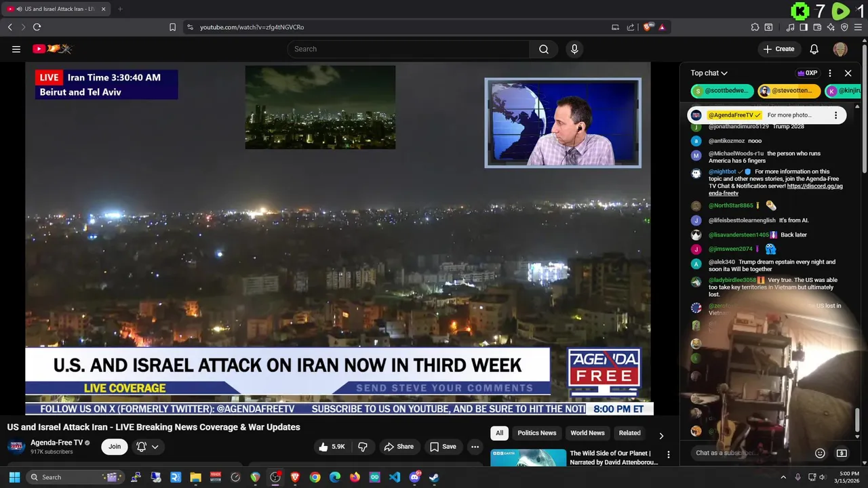Start voice search with microphone icon

[574, 49]
